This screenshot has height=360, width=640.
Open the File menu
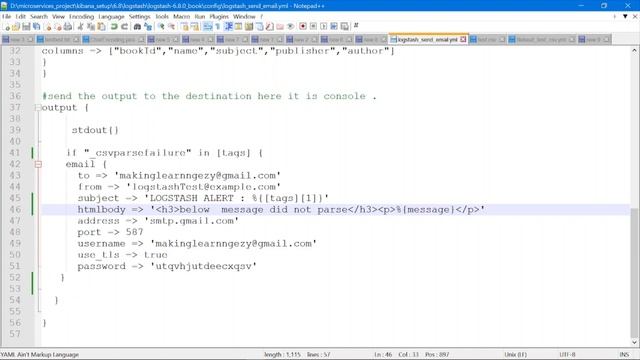point(7,16)
